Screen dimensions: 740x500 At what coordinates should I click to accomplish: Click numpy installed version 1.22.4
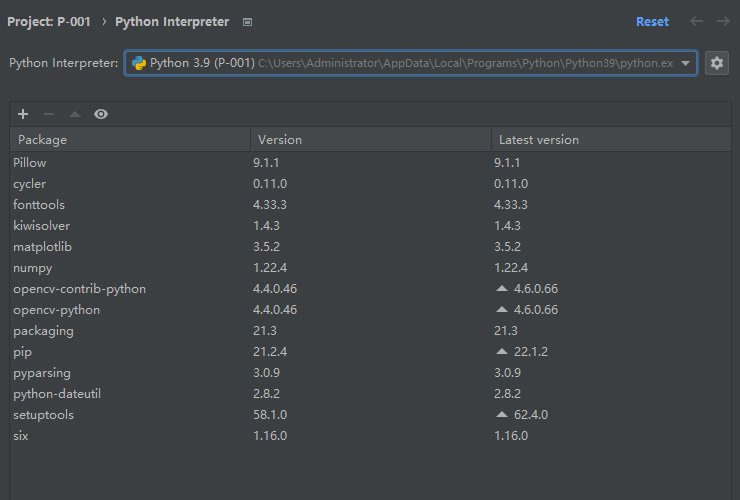(270, 268)
